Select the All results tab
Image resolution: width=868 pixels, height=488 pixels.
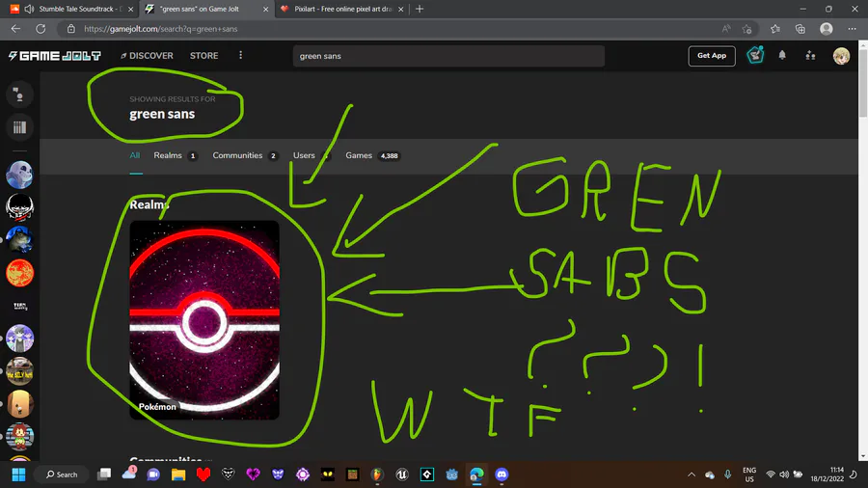coord(134,155)
